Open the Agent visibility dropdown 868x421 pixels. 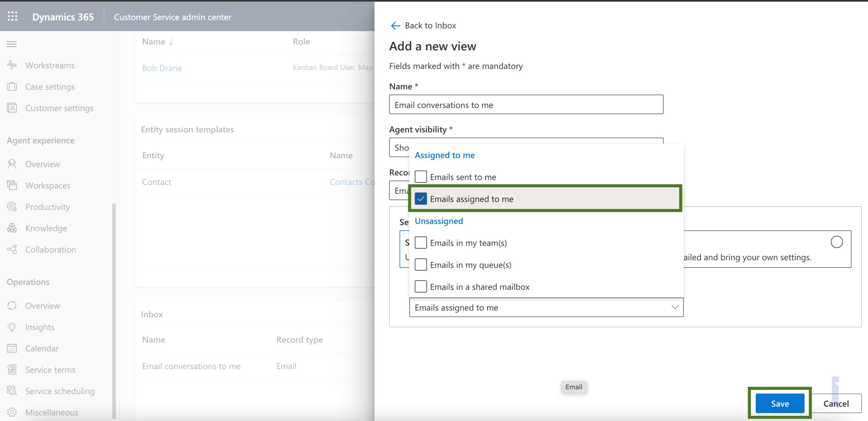526,147
